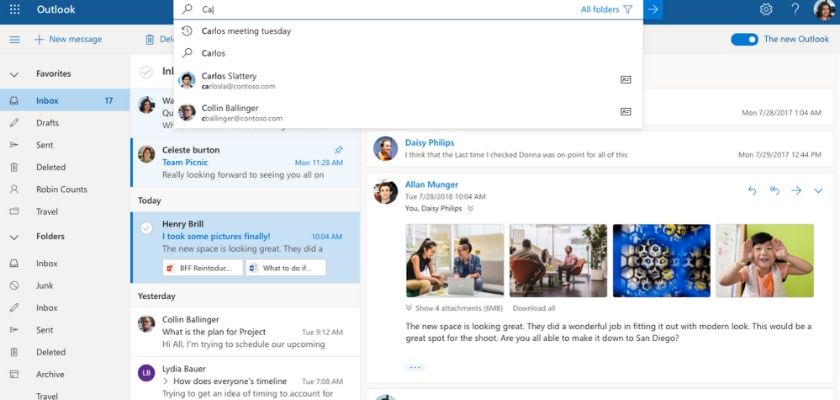The image size is (840, 400).
Task: Click Collin Ballinger avatar in message list
Action: point(146,324)
